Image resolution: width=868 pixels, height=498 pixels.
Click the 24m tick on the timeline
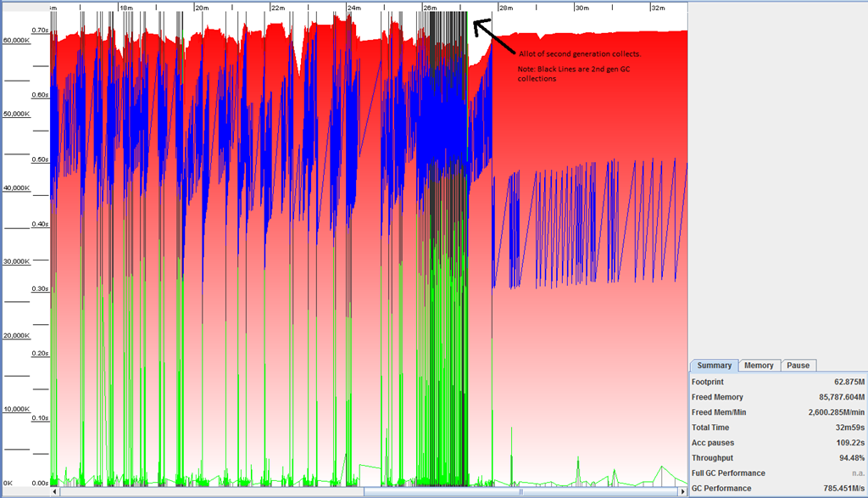coord(353,8)
